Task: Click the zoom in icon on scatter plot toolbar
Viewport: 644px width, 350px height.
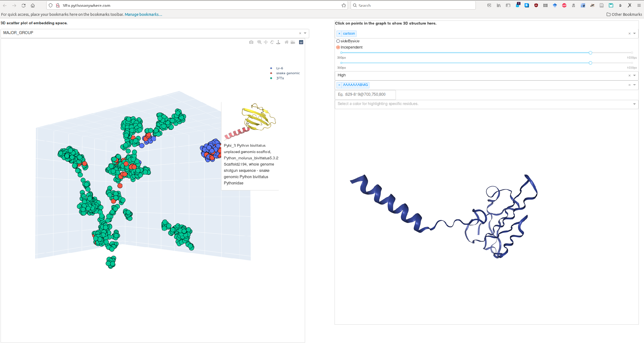Action: [260, 42]
